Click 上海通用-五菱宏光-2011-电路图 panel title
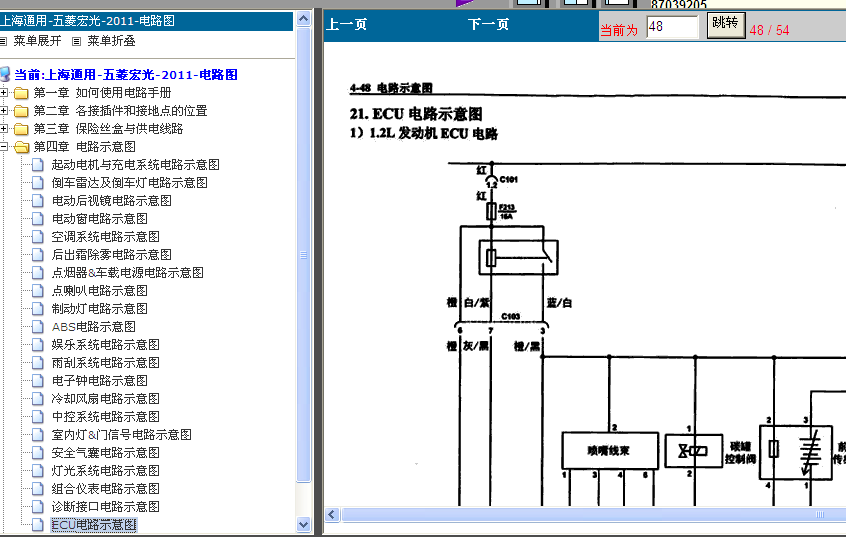Image resolution: width=846 pixels, height=537 pixels. pos(87,21)
